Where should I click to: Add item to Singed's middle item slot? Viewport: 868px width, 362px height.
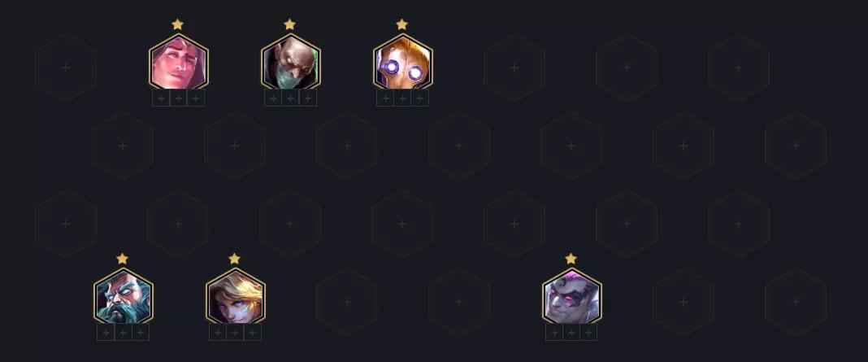(291, 98)
